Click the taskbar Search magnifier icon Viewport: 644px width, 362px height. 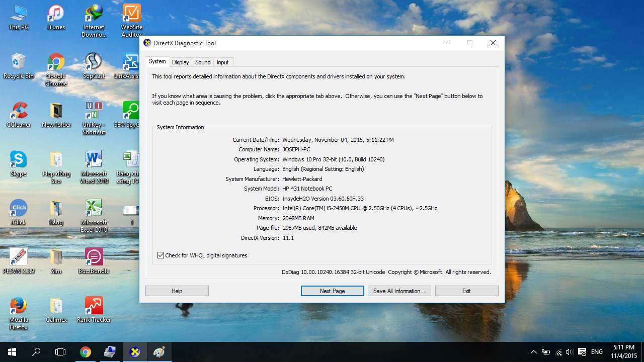36,352
